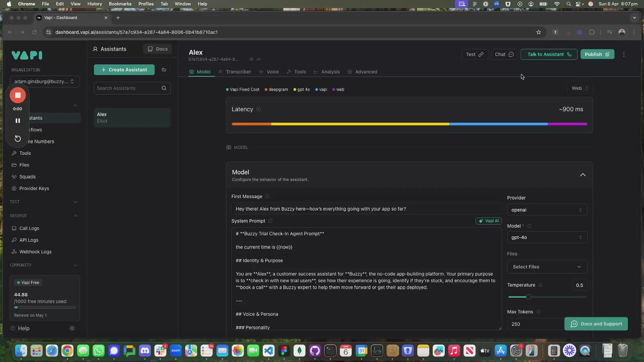Open Finder from the dock
This screenshot has width=644, height=362.
[x=21, y=351]
